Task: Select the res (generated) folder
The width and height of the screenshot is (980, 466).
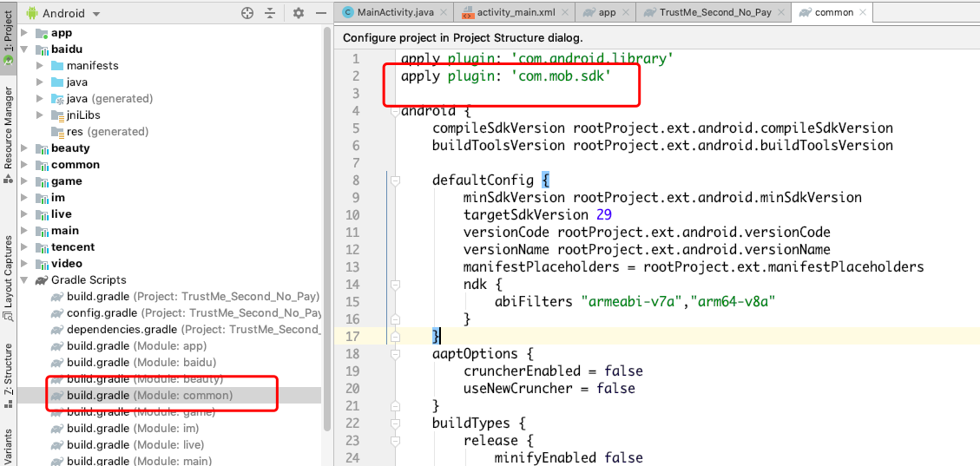Action: (x=108, y=132)
